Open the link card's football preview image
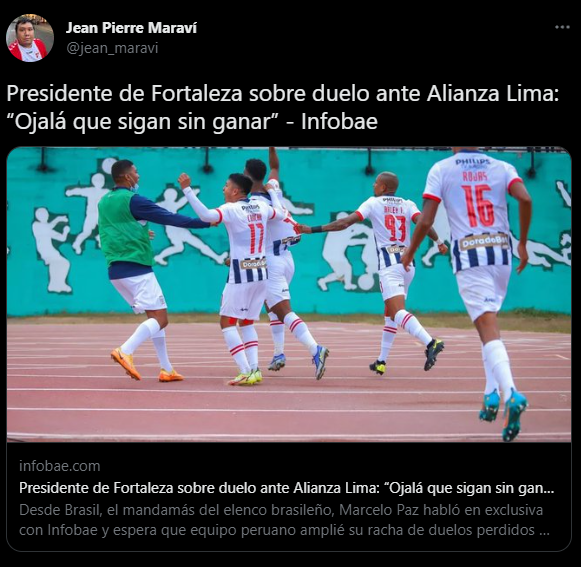Image resolution: width=581 pixels, height=567 pixels. pyautogui.click(x=289, y=295)
